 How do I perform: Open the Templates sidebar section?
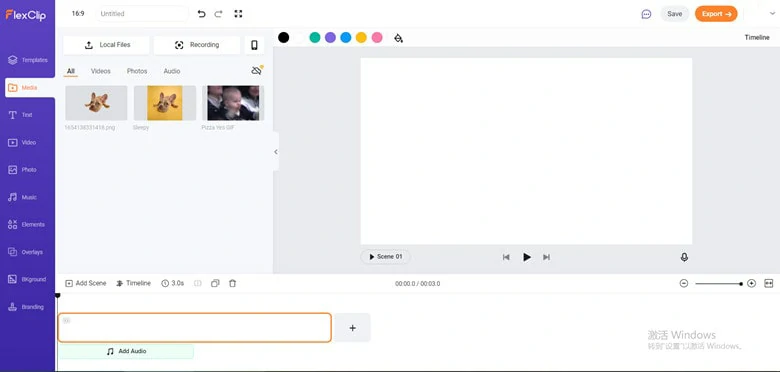[x=28, y=60]
